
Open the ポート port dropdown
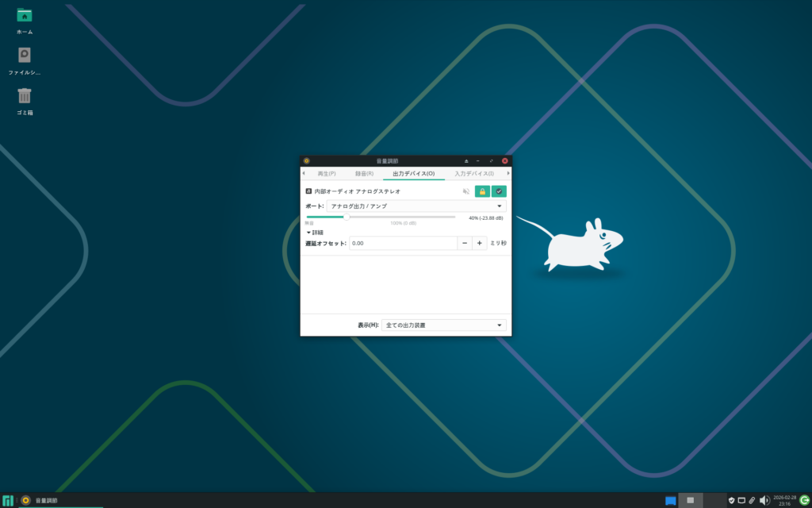(x=416, y=206)
